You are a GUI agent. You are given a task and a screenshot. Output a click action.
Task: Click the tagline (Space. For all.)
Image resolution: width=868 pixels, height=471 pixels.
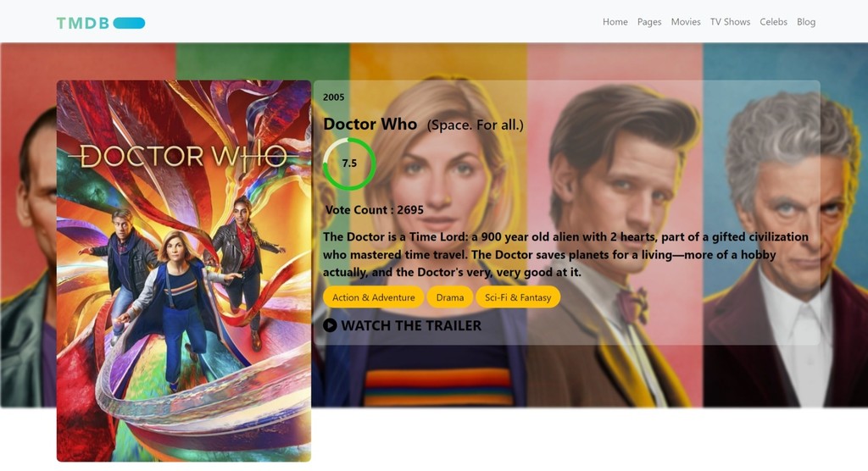(475, 125)
